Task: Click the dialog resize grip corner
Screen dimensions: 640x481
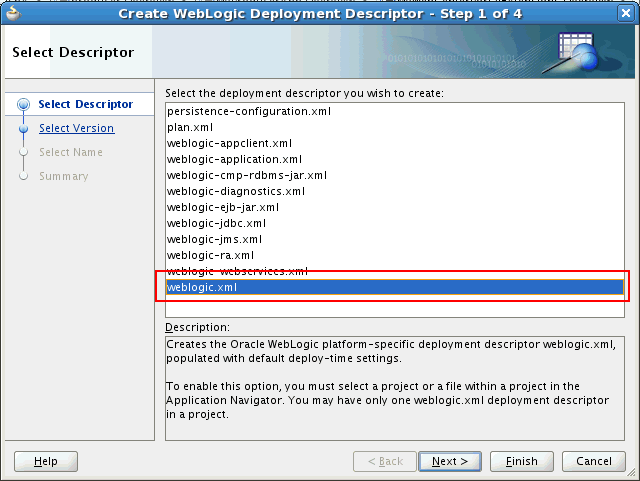Action: 632,473
